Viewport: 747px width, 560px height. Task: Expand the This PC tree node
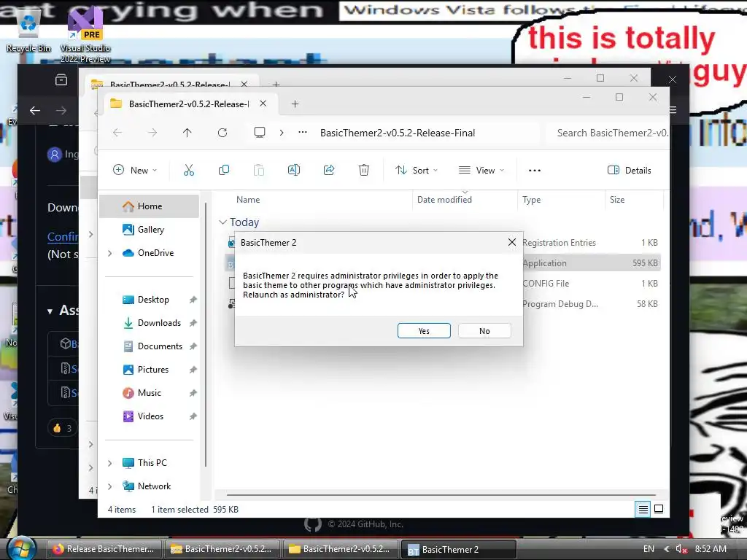(109, 463)
